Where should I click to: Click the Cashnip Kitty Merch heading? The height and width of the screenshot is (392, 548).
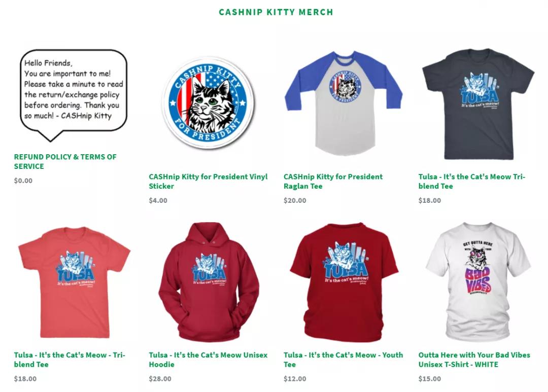(x=276, y=12)
